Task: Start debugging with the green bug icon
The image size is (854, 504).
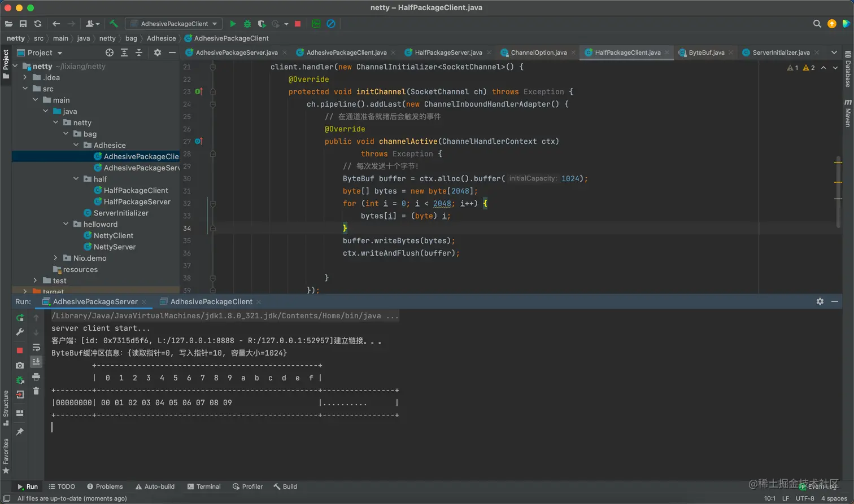Action: [x=247, y=24]
